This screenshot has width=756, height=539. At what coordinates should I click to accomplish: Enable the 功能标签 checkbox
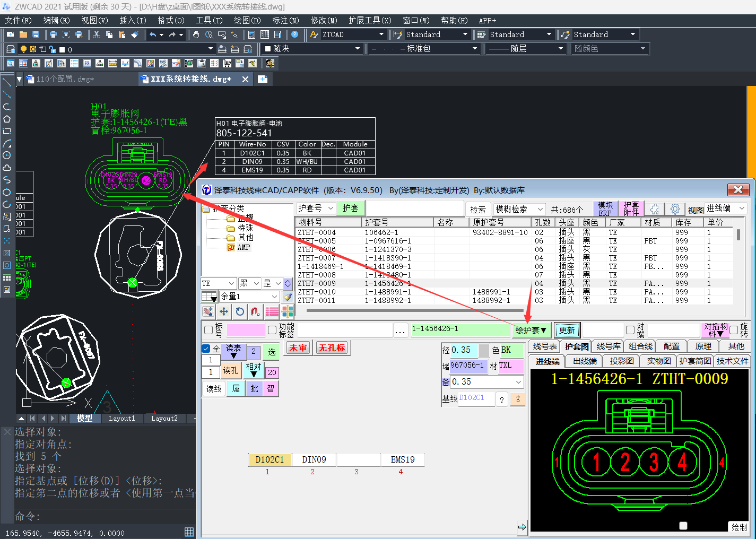[x=272, y=330]
